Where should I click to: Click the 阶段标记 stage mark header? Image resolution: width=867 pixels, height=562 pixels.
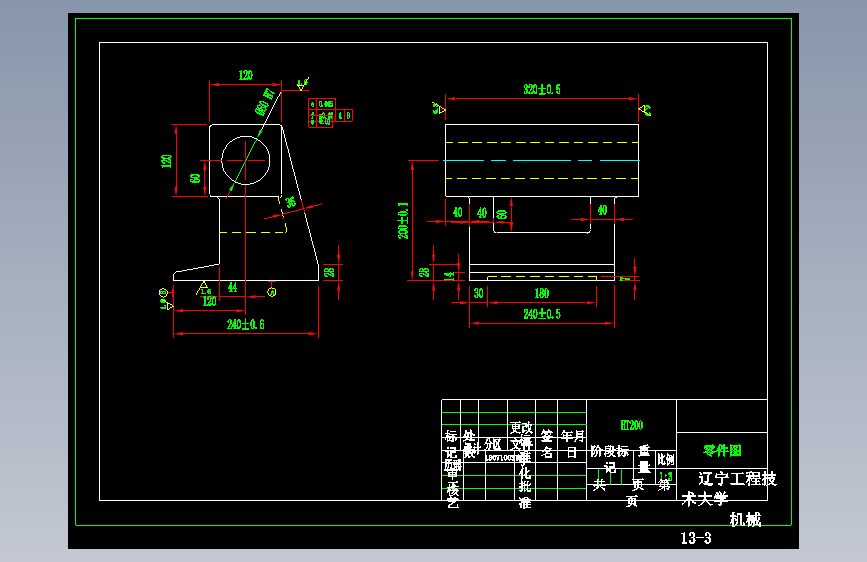[x=609, y=459]
